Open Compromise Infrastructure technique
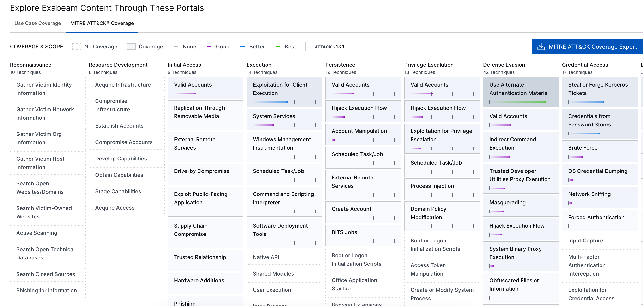The image size is (644, 306). 127,105
